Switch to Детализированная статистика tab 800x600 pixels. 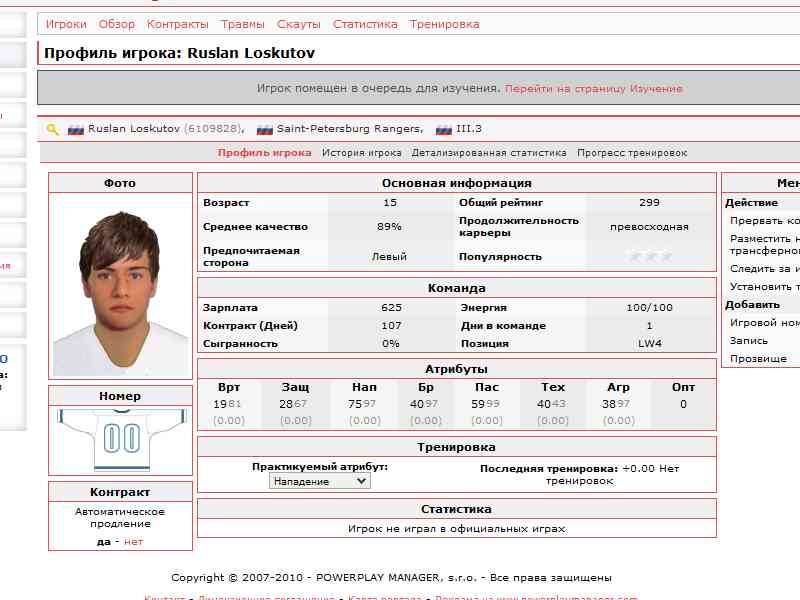[489, 153]
